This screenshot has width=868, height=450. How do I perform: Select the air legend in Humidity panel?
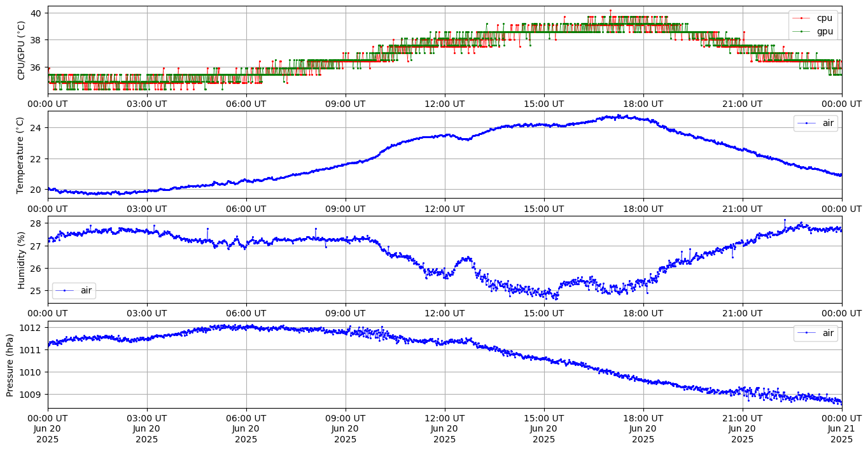coord(74,290)
